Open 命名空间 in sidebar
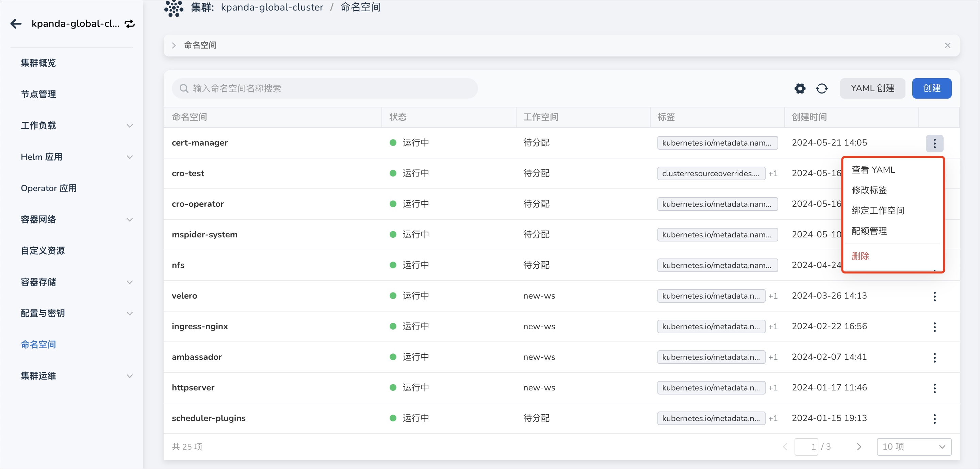980x469 pixels. pos(38,345)
